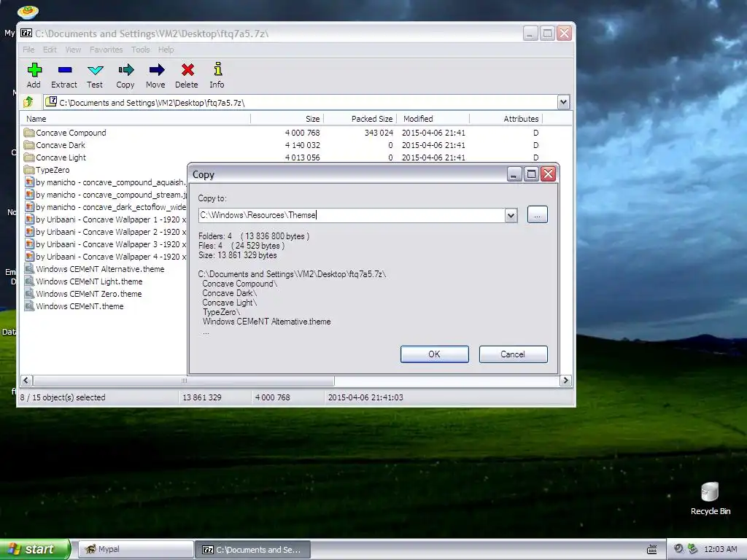
Task: Click the Copy toolbar icon
Action: coord(125,71)
